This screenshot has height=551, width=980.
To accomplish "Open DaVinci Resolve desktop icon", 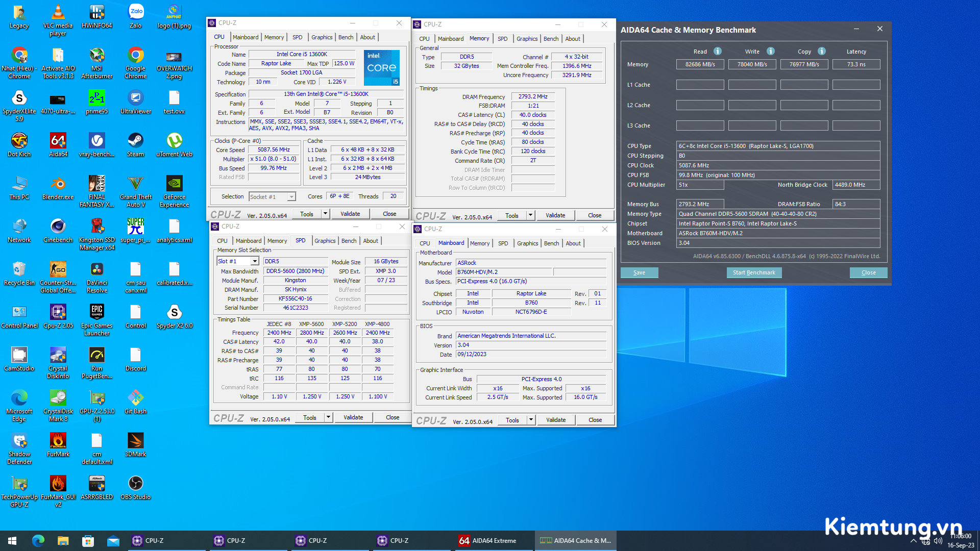I will click(96, 278).
